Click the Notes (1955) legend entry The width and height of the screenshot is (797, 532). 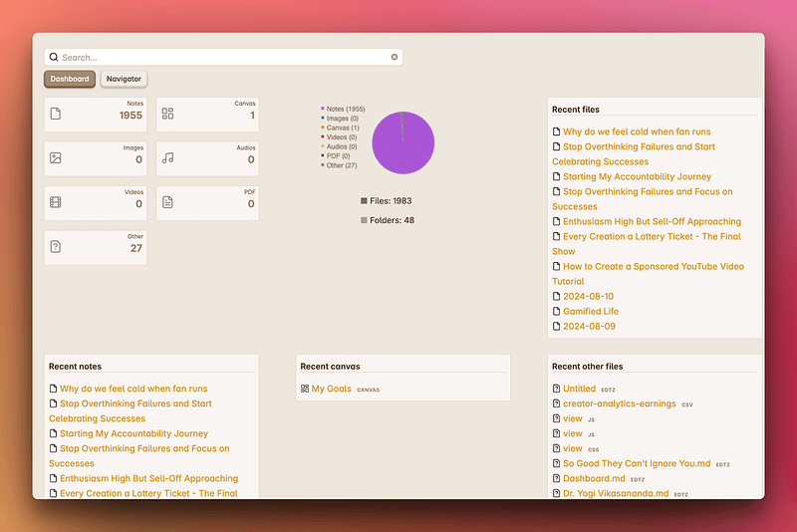343,109
